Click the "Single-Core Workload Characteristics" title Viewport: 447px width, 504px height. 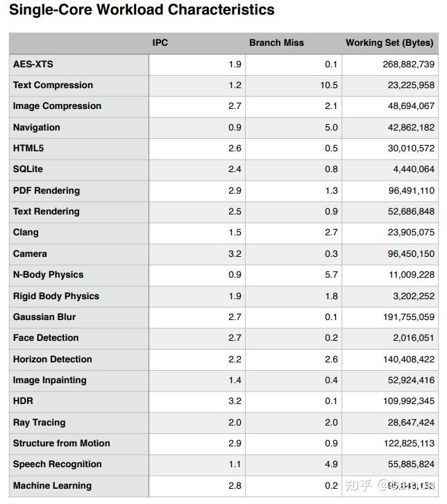point(142,10)
